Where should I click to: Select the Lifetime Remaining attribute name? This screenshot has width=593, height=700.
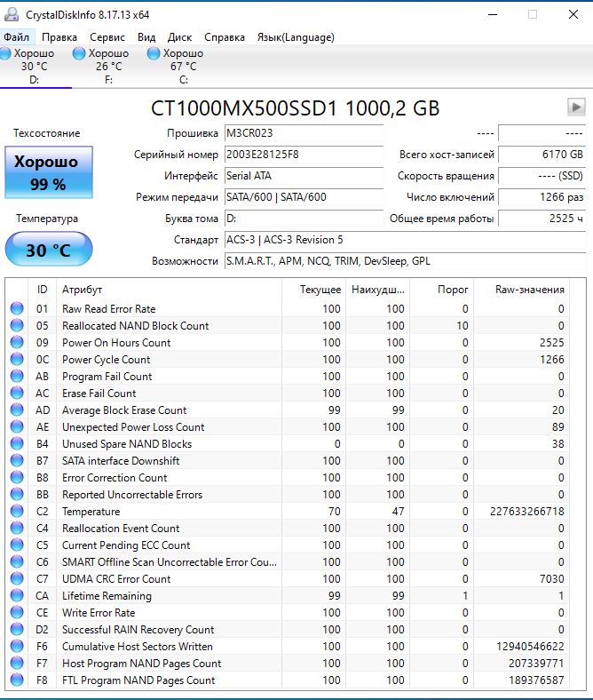click(x=107, y=595)
